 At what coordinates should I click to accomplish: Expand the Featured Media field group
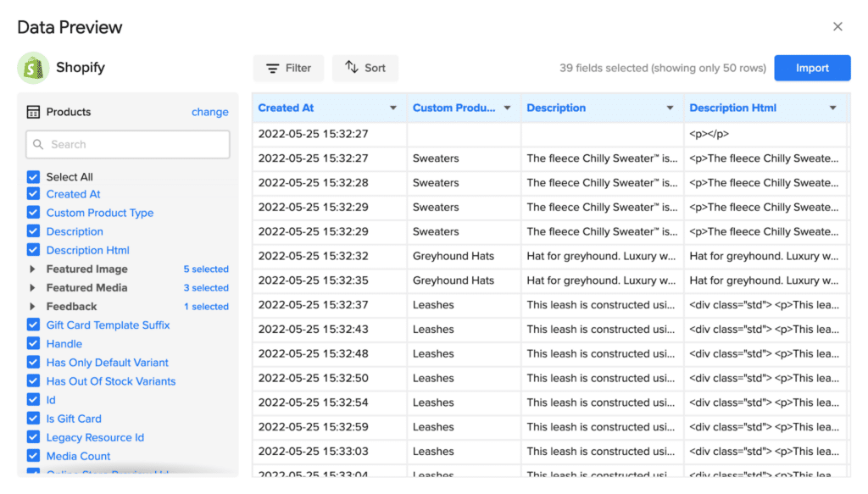pos(33,288)
